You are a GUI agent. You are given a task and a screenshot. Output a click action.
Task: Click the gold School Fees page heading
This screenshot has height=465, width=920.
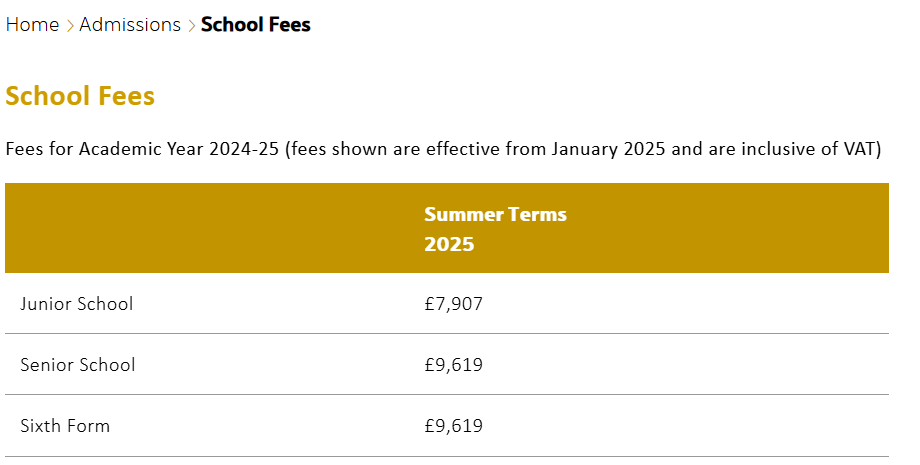click(x=80, y=96)
